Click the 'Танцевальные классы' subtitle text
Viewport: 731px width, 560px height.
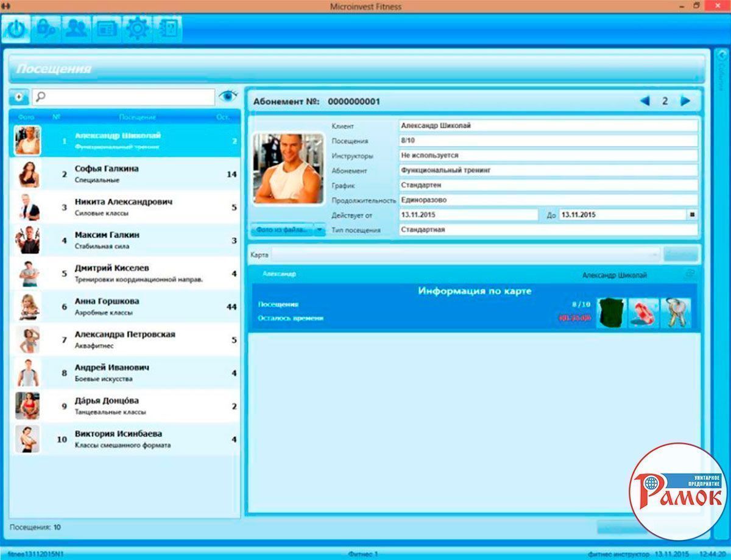[x=110, y=412]
